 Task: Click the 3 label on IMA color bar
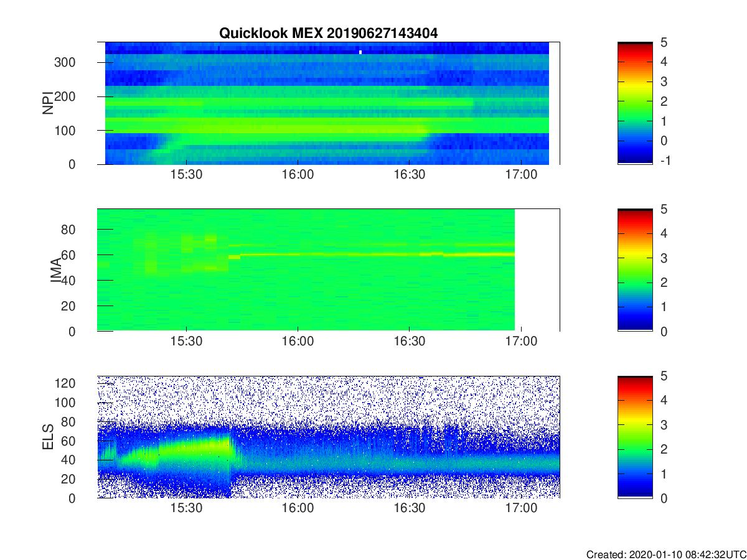pos(663,258)
